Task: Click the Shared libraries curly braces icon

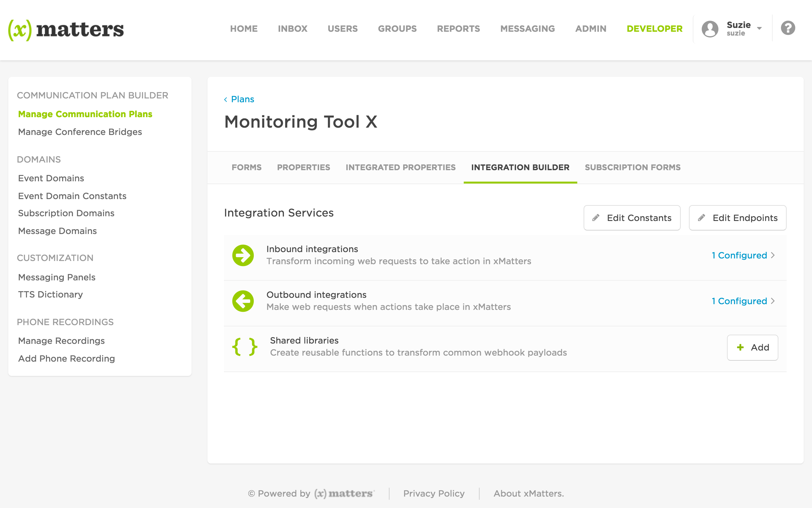Action: [245, 347]
